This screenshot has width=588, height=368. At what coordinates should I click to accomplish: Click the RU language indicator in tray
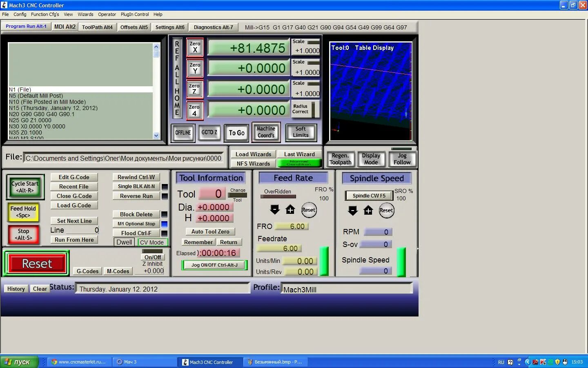tap(501, 362)
